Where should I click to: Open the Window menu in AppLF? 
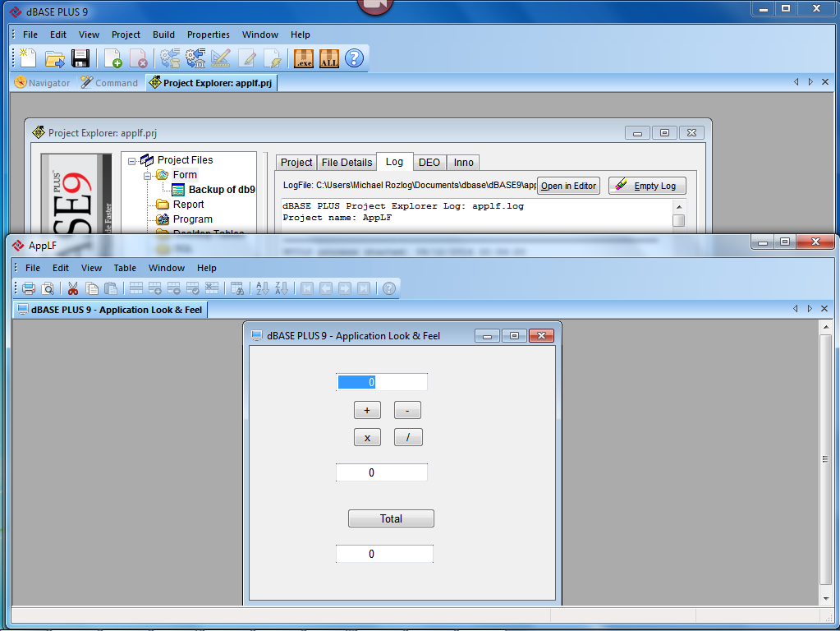167,268
